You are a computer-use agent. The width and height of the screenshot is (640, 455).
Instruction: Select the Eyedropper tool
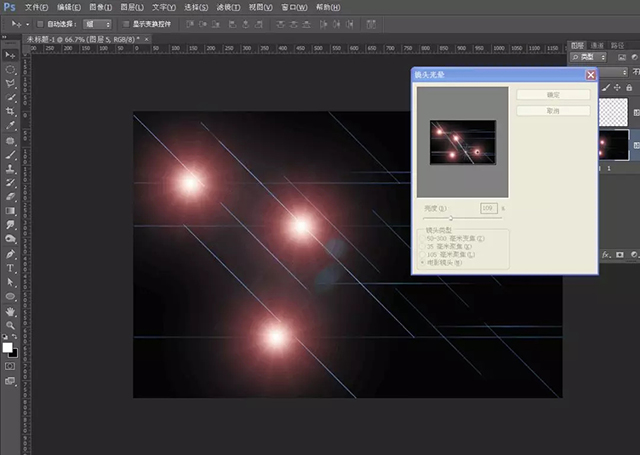[10, 126]
